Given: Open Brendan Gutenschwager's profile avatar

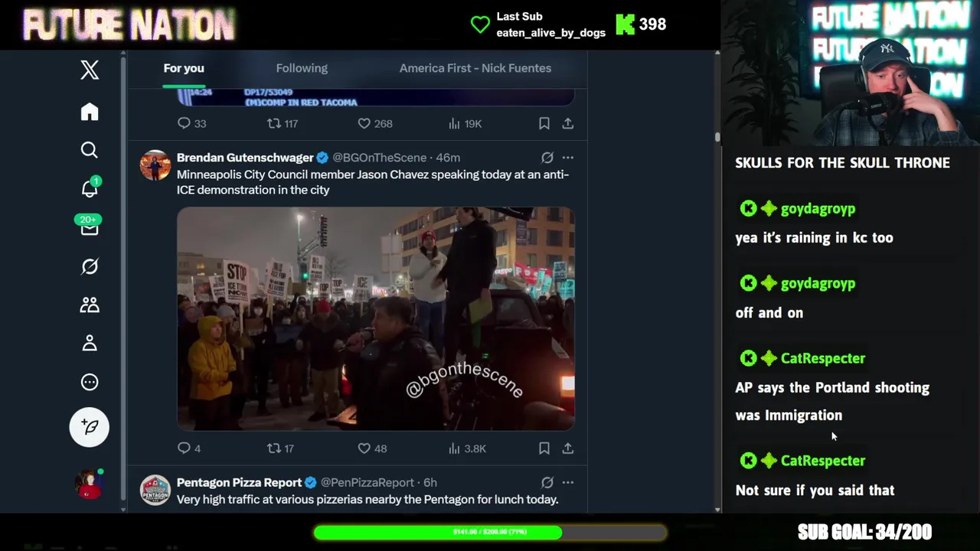Looking at the screenshot, I should [x=155, y=165].
